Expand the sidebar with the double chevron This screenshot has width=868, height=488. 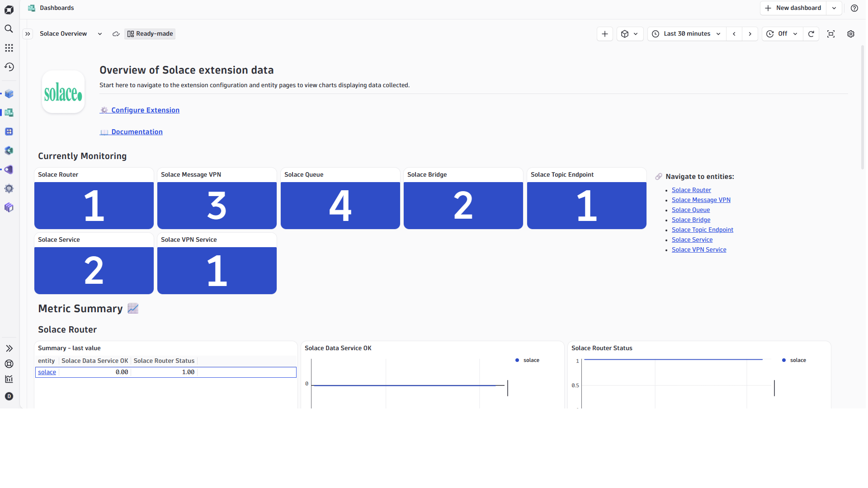coord(9,348)
